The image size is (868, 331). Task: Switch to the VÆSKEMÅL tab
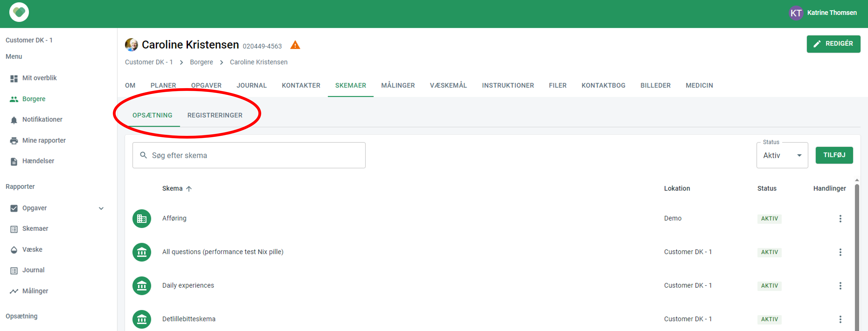coord(448,86)
